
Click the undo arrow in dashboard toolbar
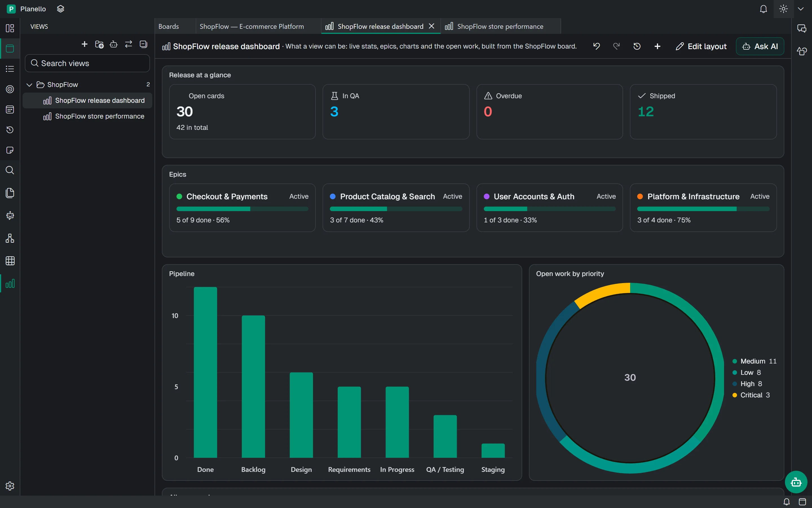pos(596,46)
